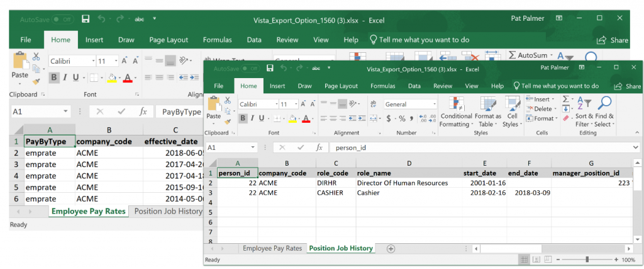
Task: Click the Save icon in the back Excel window
Action: pos(86,18)
